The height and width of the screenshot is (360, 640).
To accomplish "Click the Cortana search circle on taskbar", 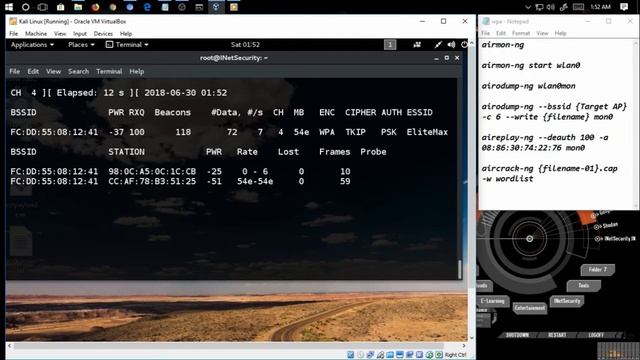I will [x=25, y=7].
